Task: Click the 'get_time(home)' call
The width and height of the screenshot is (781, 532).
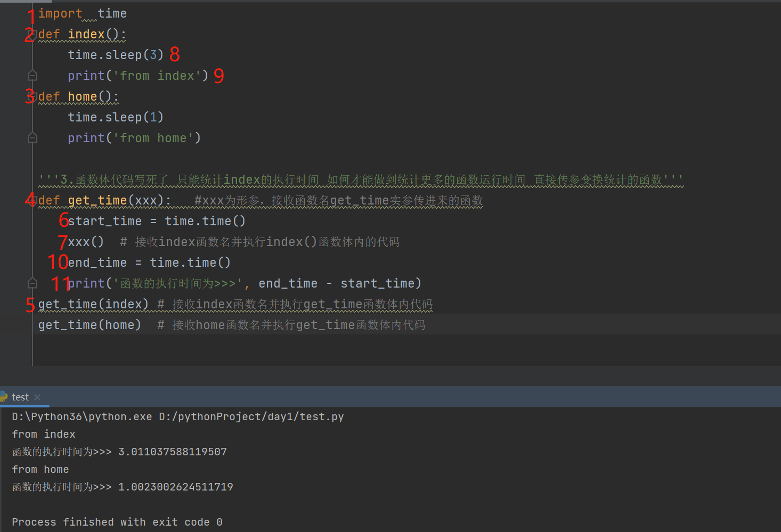Action: point(90,325)
